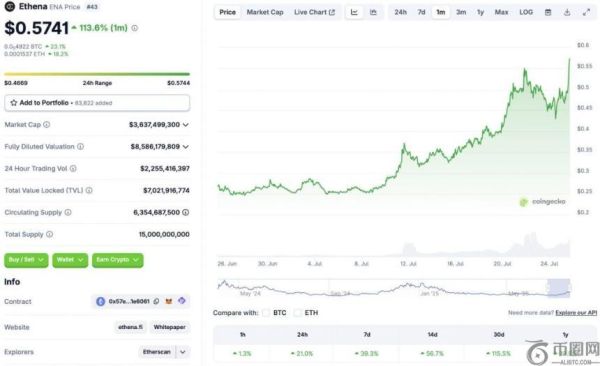Select the 7d time range
This screenshot has height=366, width=600.
pos(421,12)
